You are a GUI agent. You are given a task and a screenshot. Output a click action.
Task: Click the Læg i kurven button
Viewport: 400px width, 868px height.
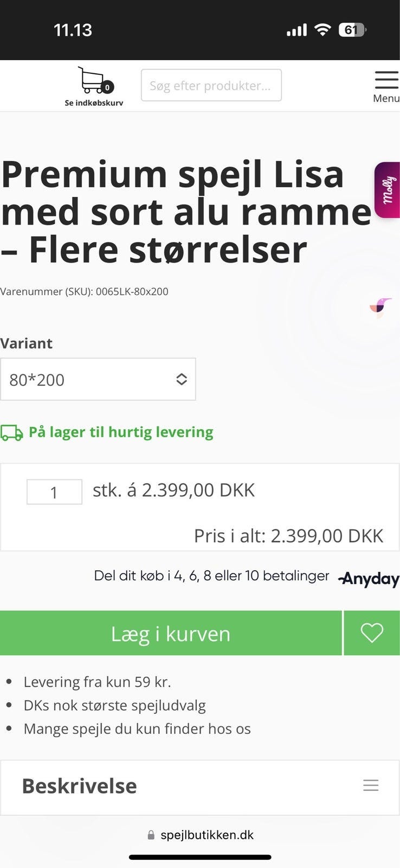coord(171,633)
